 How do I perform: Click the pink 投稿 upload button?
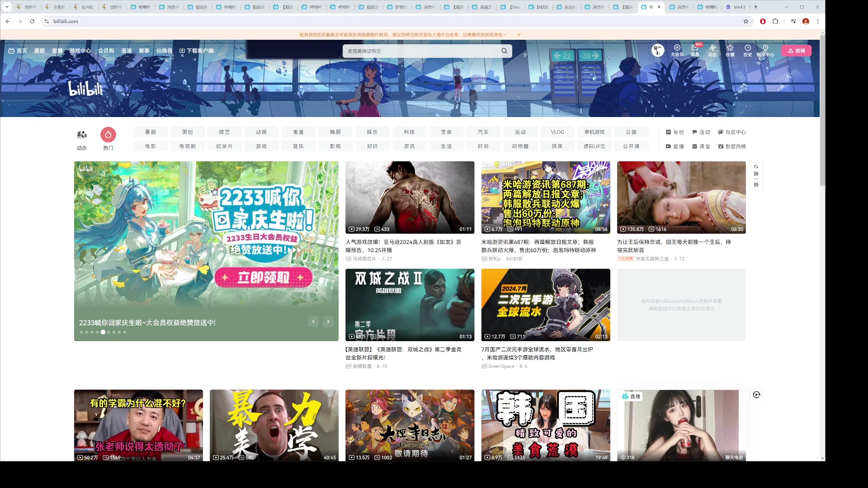(797, 51)
